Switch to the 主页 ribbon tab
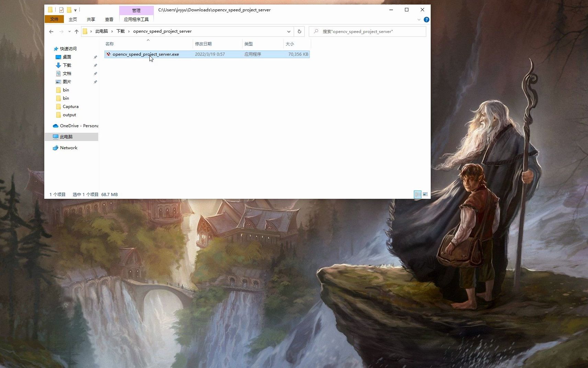This screenshot has height=368, width=588. tap(73, 19)
